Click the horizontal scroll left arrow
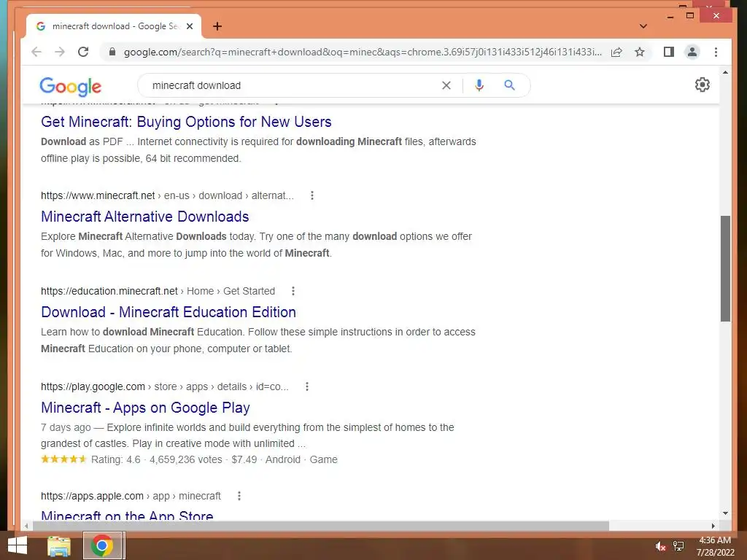Viewport: 747px width, 560px height. click(26, 526)
